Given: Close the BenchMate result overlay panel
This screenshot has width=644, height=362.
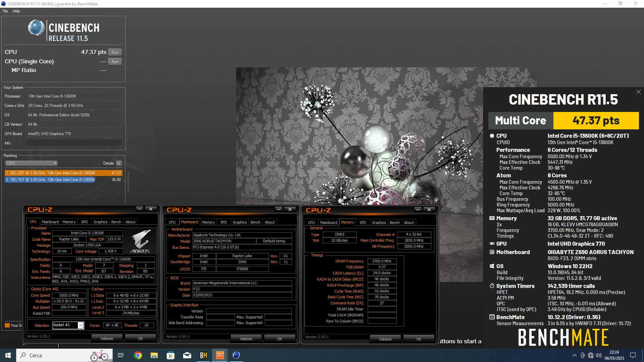Looking at the screenshot, I should point(638,92).
